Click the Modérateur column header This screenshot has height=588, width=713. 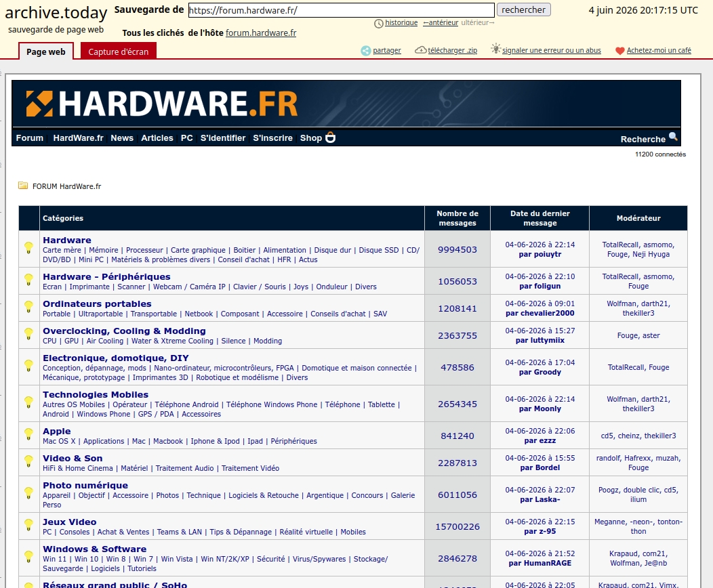638,218
